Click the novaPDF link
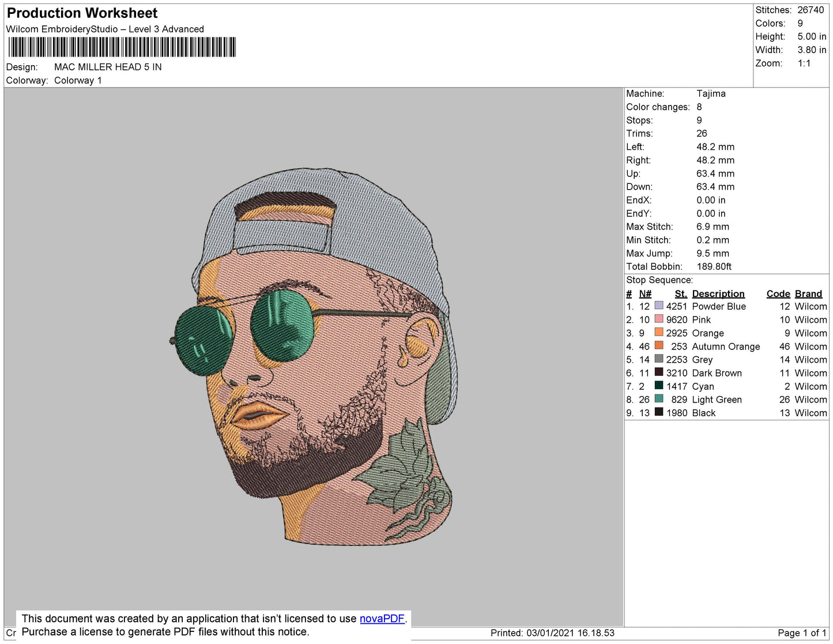833x644 pixels. tap(382, 619)
